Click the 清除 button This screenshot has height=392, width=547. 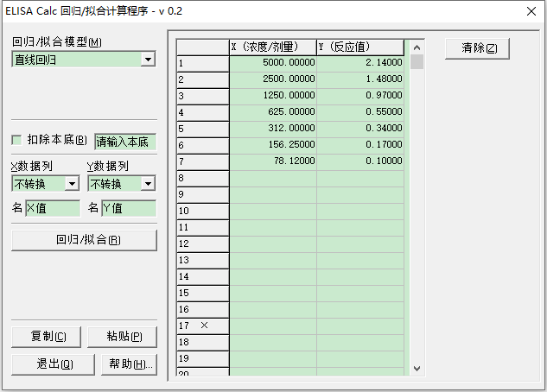(477, 48)
